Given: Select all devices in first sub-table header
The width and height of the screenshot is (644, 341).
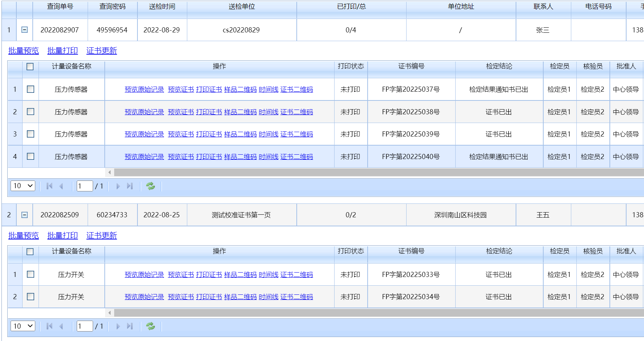Looking at the screenshot, I should tap(30, 67).
